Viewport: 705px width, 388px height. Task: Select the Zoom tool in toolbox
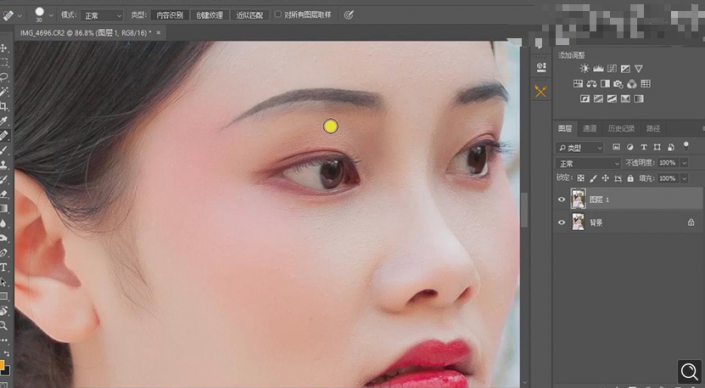(4, 325)
